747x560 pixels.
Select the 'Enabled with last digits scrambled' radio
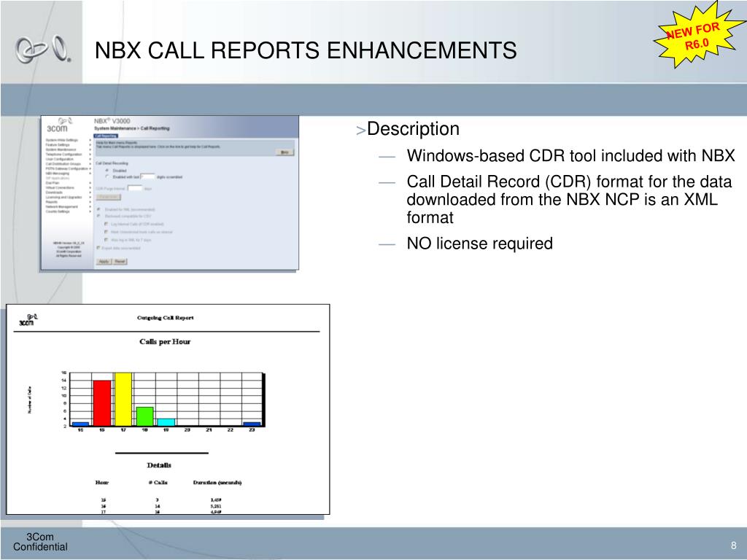107,176
